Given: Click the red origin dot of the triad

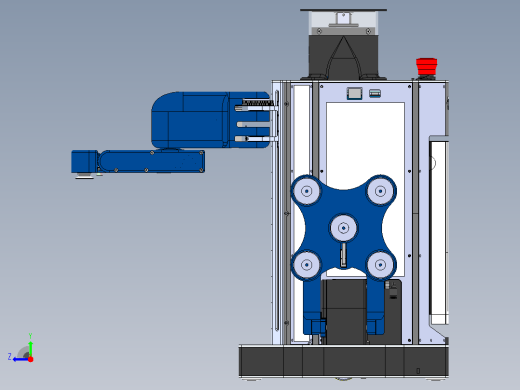Looking at the screenshot, I should pyautogui.click(x=31, y=359).
